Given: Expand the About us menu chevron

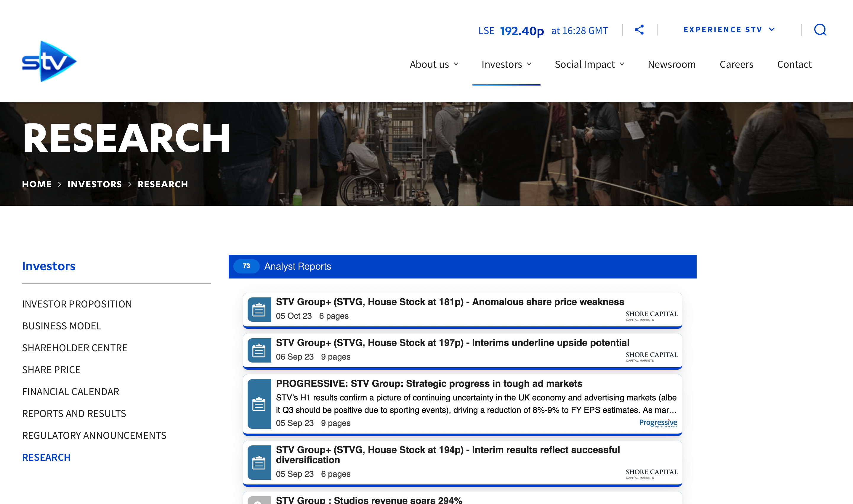Looking at the screenshot, I should pyautogui.click(x=456, y=64).
